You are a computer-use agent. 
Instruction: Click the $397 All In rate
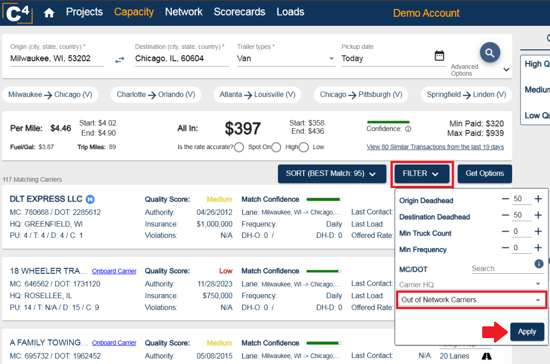[x=243, y=128]
